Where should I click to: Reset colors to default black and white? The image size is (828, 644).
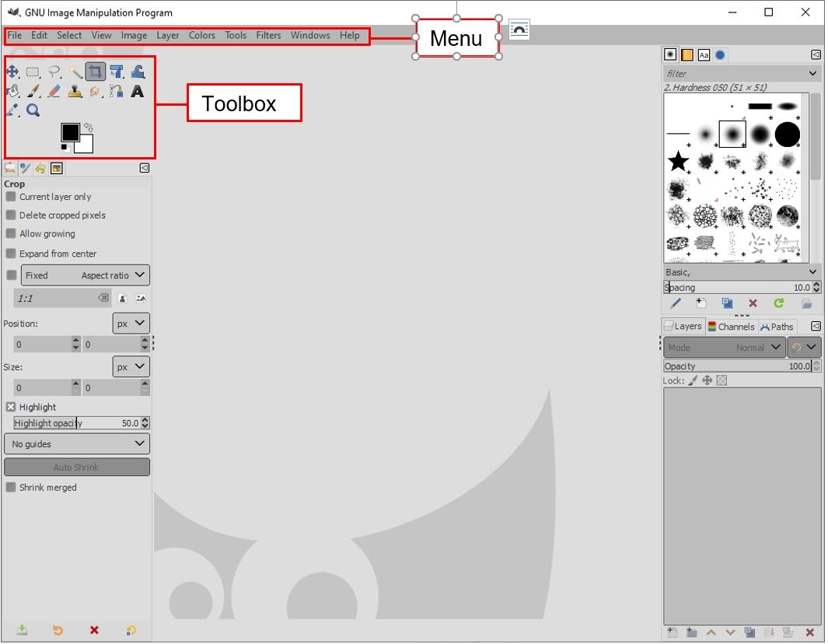point(65,148)
